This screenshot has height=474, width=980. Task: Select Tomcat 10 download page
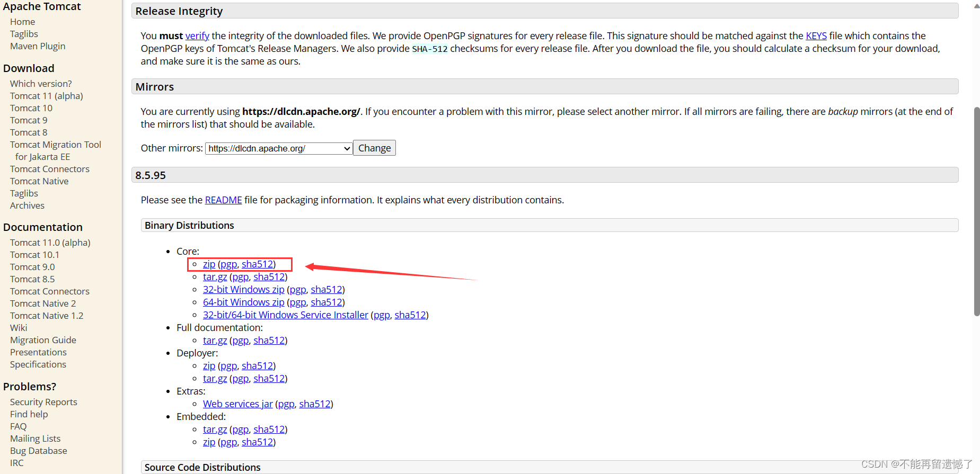pyautogui.click(x=31, y=108)
